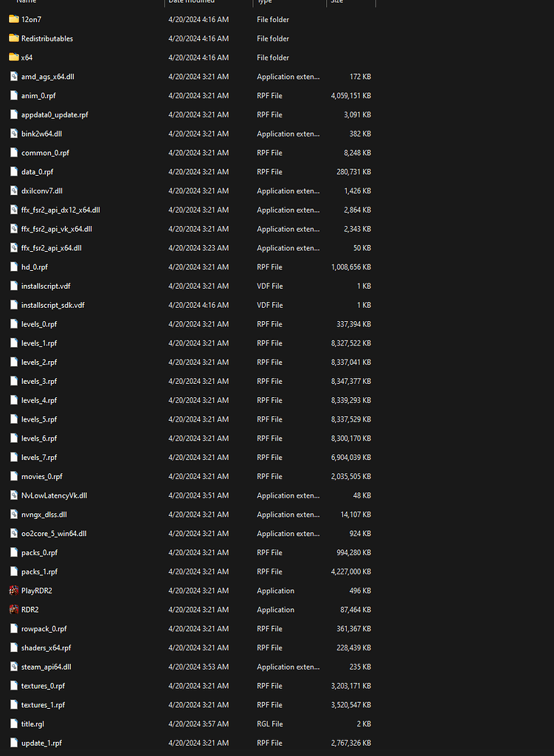Select the title.rgl file
This screenshot has width=554, height=756.
pyautogui.click(x=35, y=724)
